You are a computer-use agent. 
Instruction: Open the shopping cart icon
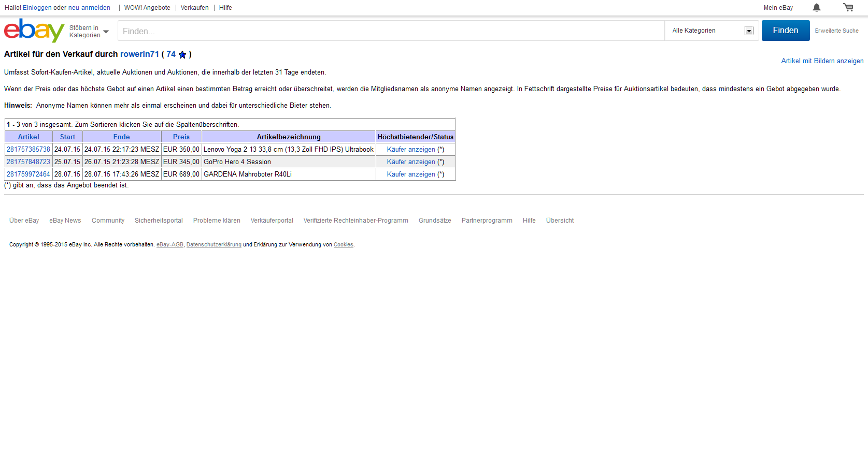848,7
